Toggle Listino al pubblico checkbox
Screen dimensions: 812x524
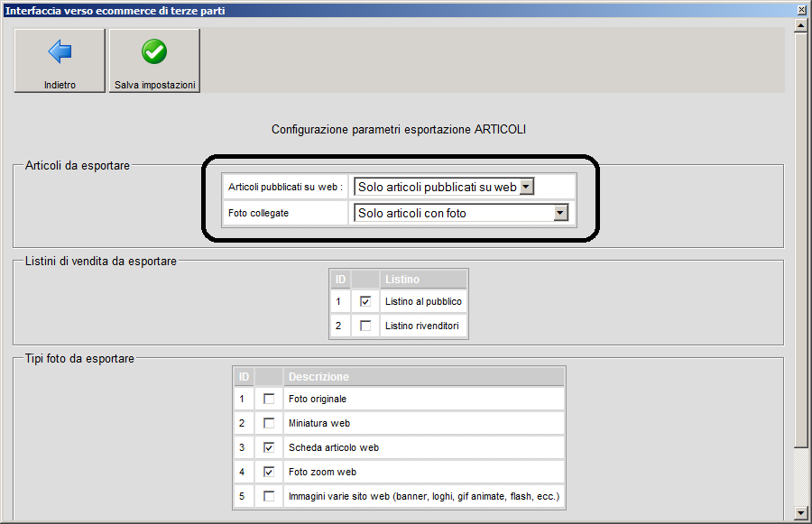pyautogui.click(x=365, y=301)
